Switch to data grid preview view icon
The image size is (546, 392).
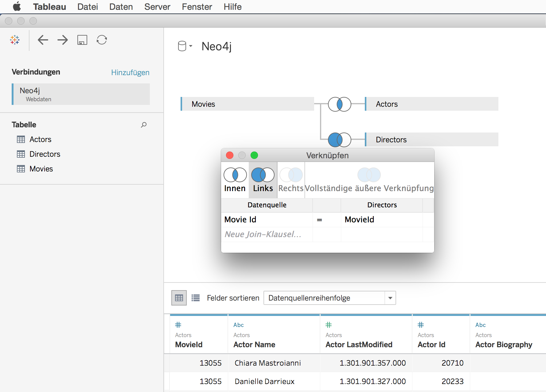[179, 298]
